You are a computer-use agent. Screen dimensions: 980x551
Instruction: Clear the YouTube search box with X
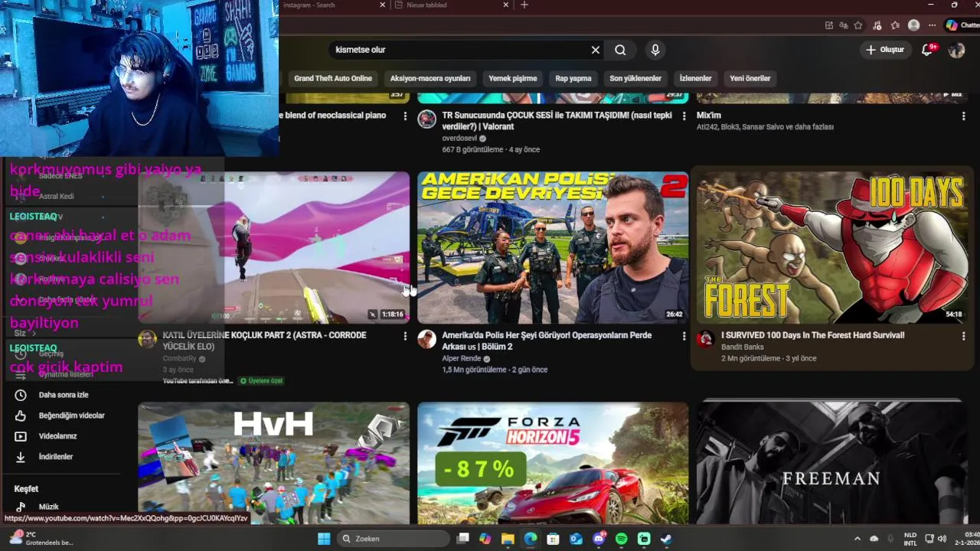click(x=596, y=50)
